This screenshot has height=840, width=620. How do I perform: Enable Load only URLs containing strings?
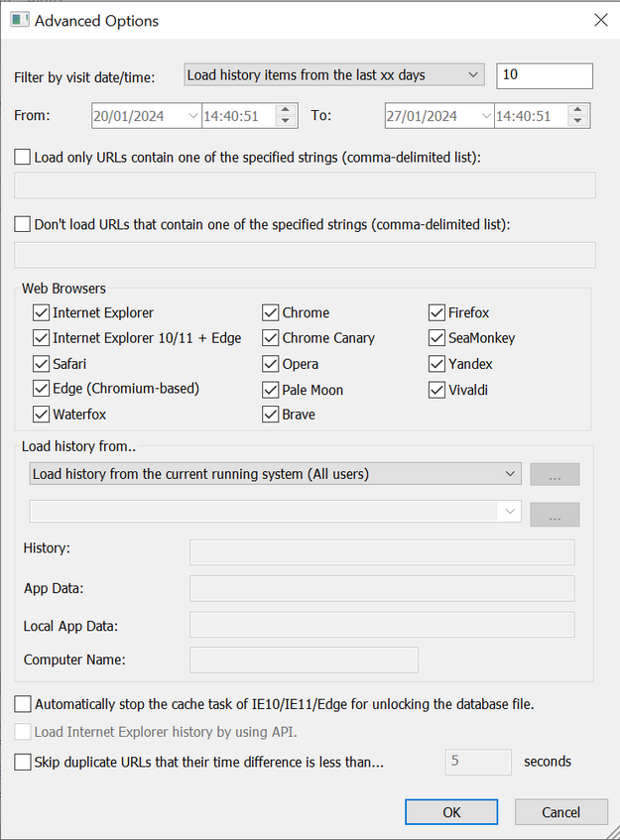(23, 157)
